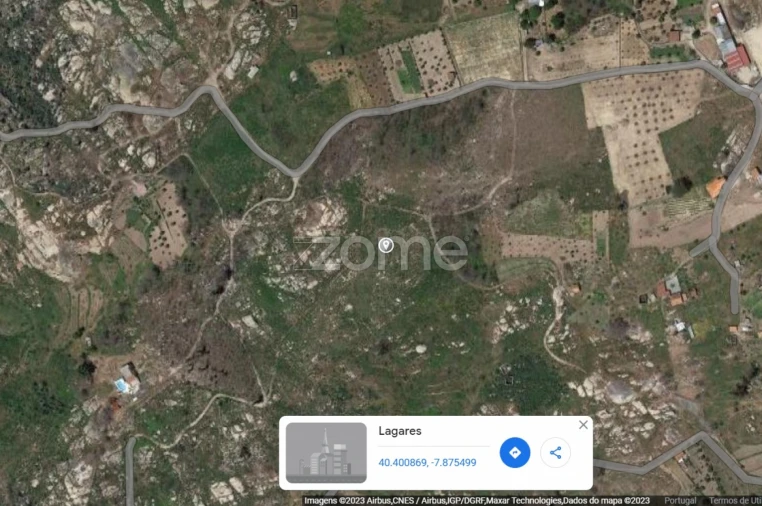
Task: Click the Portugal label in map footer
Action: click(x=680, y=501)
